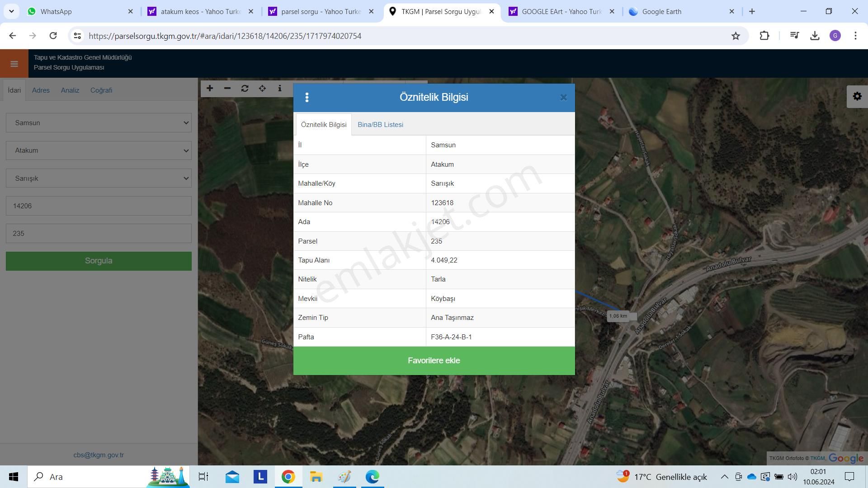868x488 pixels.
Task: Expand the Samsun province dropdown
Action: coord(99,123)
